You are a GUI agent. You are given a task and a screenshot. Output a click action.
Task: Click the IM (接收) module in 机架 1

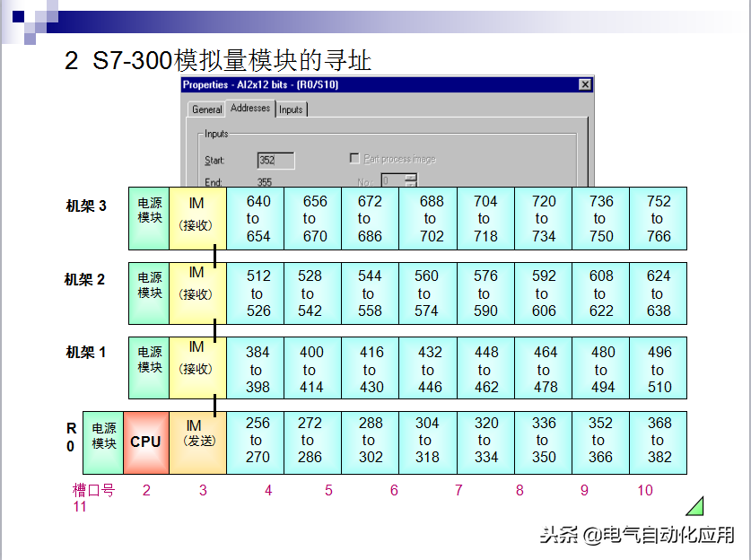coord(197,368)
